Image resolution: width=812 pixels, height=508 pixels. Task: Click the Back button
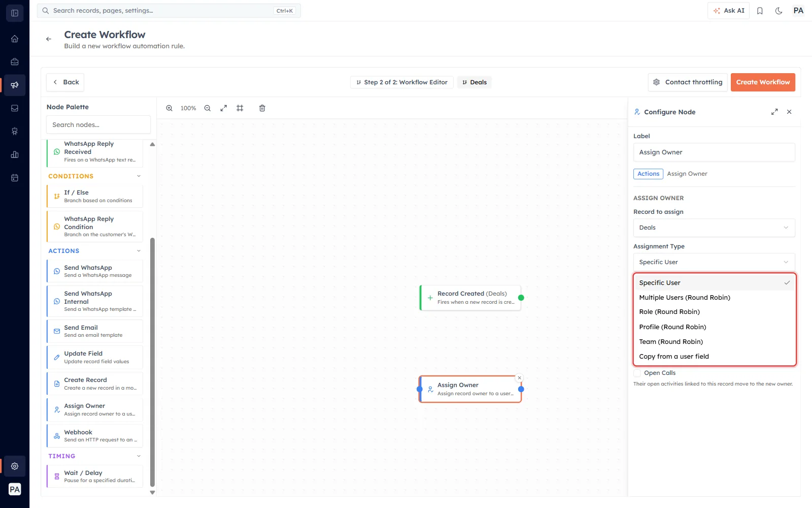click(65, 82)
